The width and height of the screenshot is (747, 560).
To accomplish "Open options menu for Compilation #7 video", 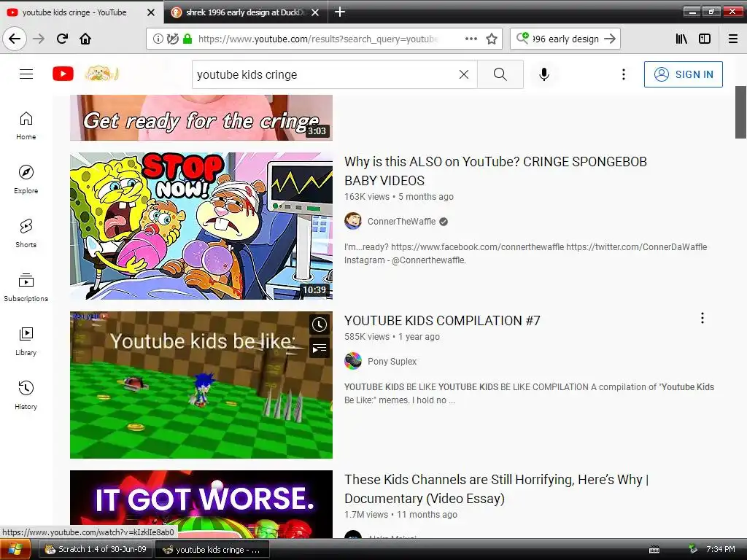I will coord(703,318).
